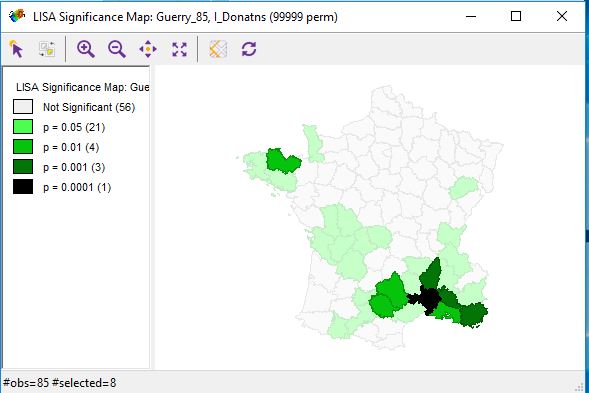The width and height of the screenshot is (589, 393).
Task: Refresh the map view
Action: pos(249,49)
